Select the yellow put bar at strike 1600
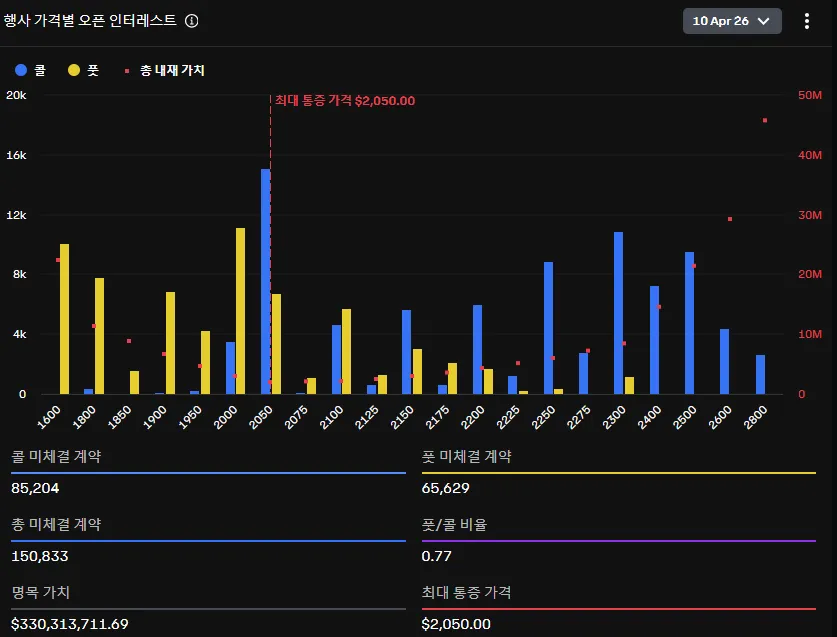 click(x=65, y=318)
